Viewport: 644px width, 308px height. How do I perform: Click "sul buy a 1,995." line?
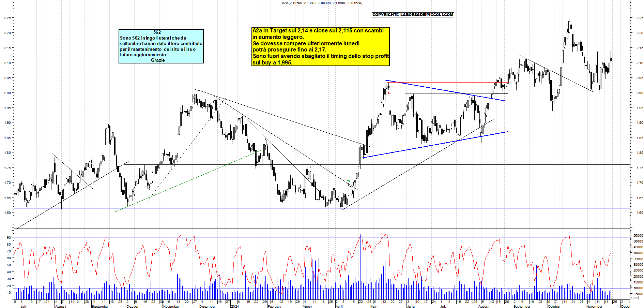(272, 62)
